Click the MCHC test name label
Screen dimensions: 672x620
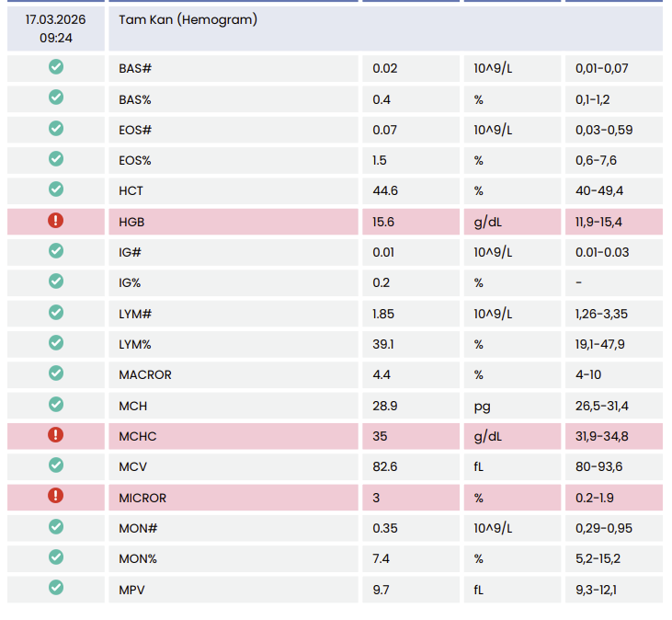coord(137,436)
